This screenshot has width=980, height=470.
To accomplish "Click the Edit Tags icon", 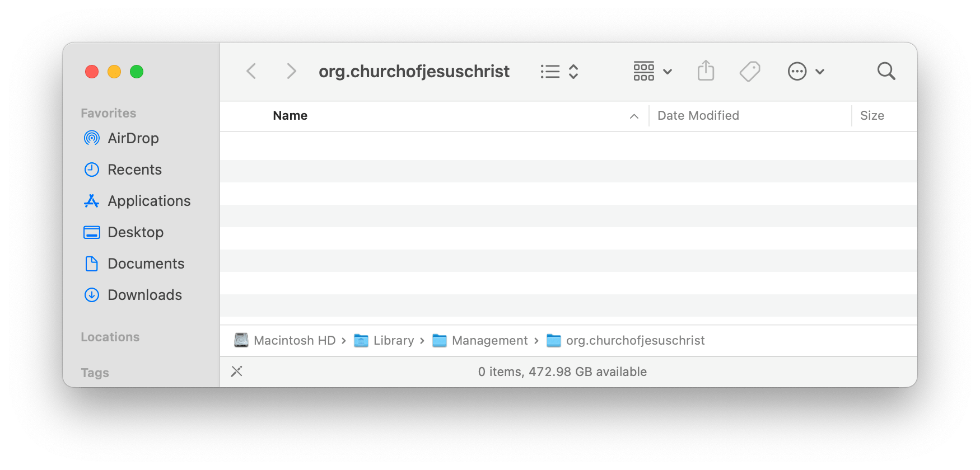I will (750, 71).
